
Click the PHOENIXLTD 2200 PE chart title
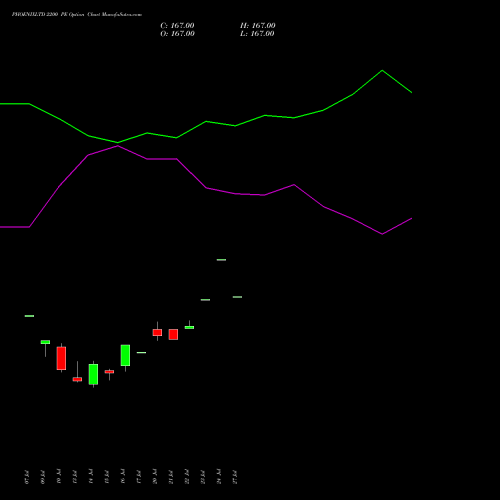[77, 15]
